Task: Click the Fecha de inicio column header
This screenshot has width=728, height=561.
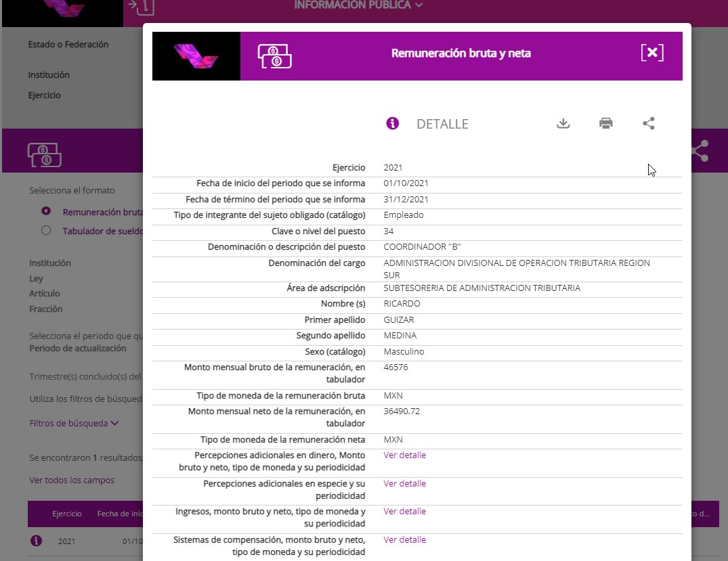Action: click(x=120, y=514)
